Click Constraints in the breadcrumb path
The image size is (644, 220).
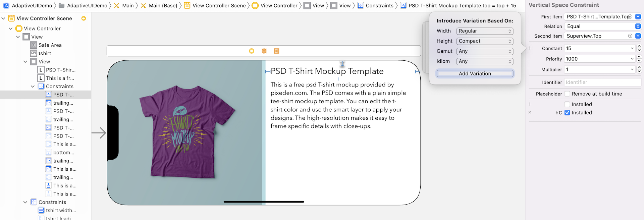pos(379,5)
